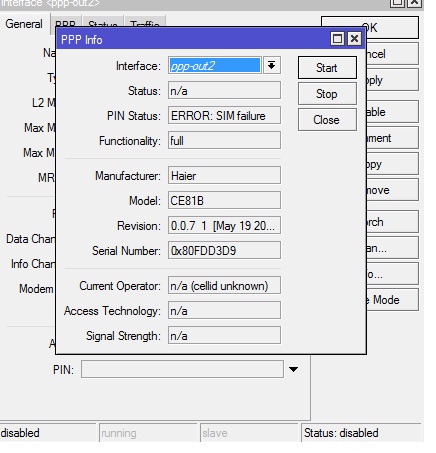Click the Functionality field 'full'
Screen dimensions: 436x453
[x=224, y=141]
